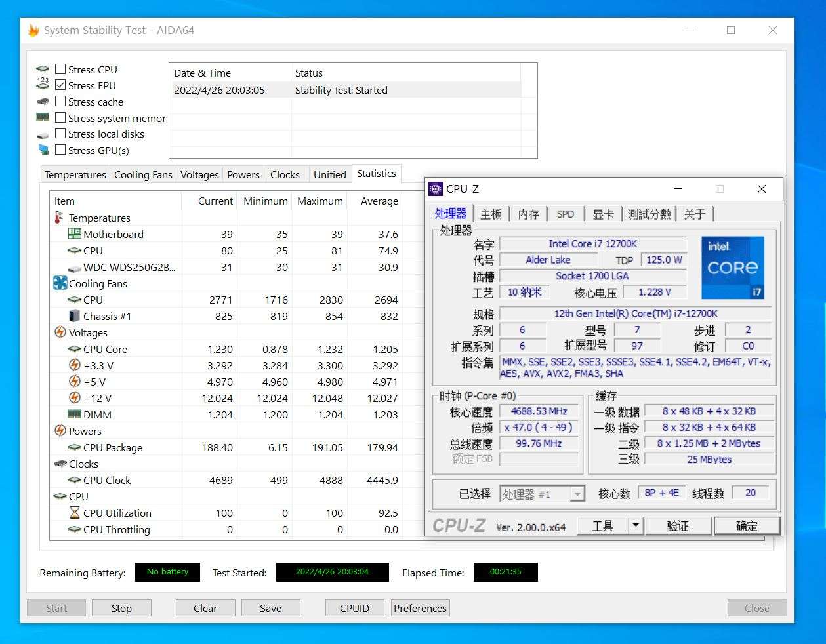Image resolution: width=826 pixels, height=644 pixels.
Task: Switch to the SPD tab in CPU-Z
Action: click(565, 213)
